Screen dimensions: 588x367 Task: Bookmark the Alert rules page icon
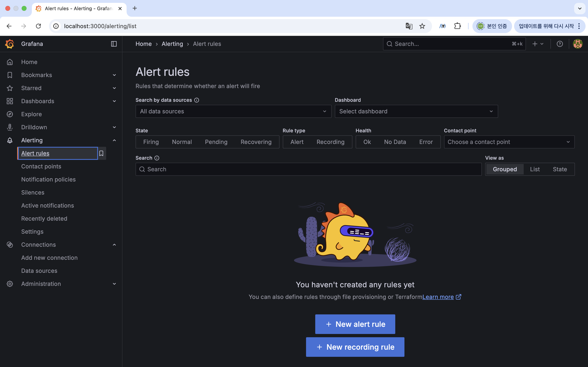pyautogui.click(x=101, y=153)
